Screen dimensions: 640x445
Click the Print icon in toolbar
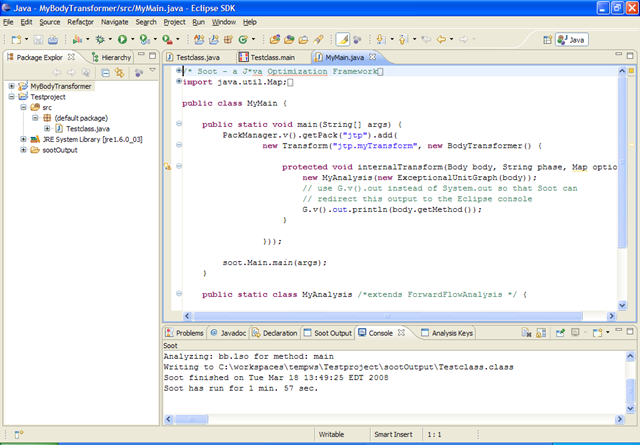point(53,40)
